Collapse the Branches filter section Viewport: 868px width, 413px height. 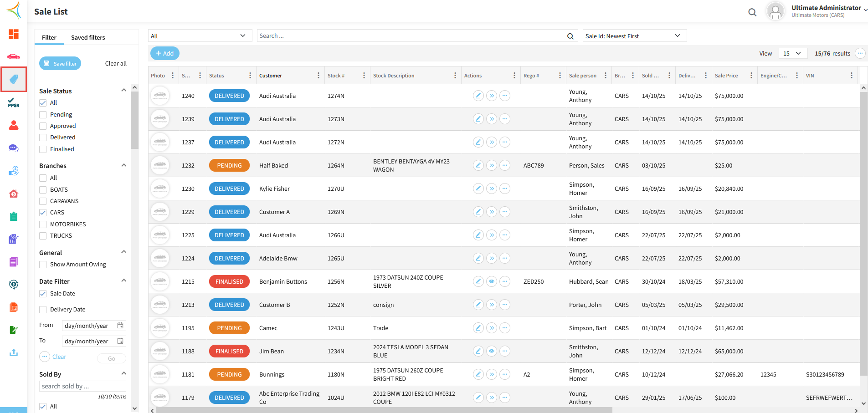123,165
